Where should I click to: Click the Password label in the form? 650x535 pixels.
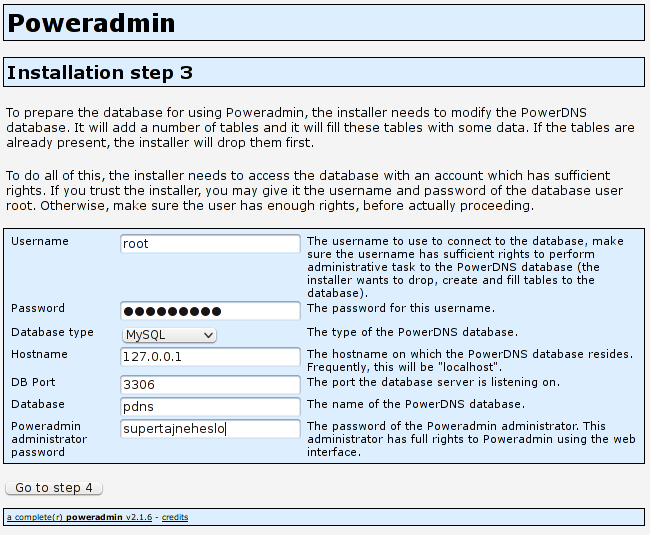pos(38,308)
